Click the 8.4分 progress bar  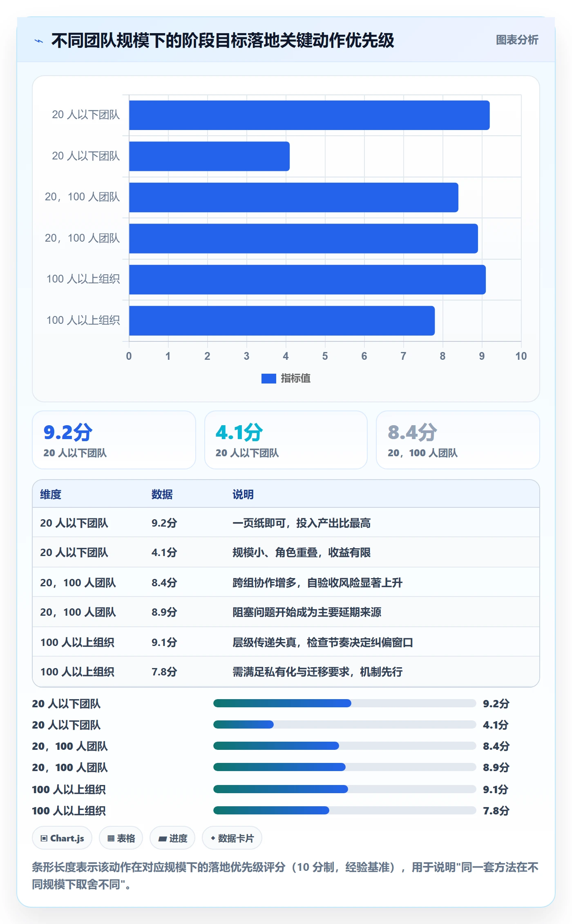pyautogui.click(x=344, y=746)
